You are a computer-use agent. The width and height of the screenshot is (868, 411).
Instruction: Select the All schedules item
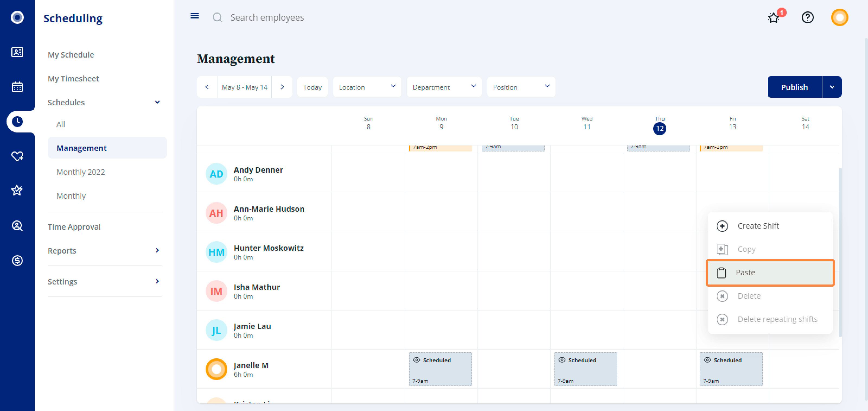[x=61, y=124]
